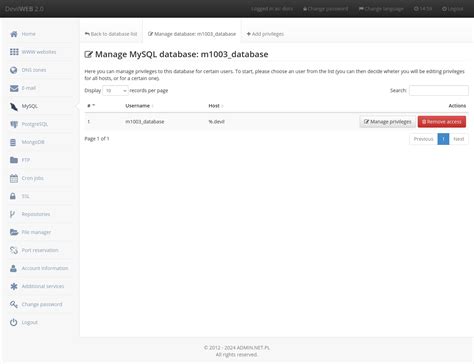Image resolution: width=474 pixels, height=364 pixels.
Task: Click Change password in top bar
Action: tap(325, 9)
